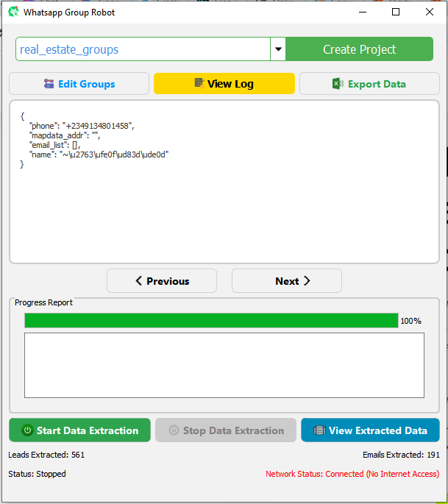Click the View Log notepad icon
This screenshot has width=448, height=504.
199,83
